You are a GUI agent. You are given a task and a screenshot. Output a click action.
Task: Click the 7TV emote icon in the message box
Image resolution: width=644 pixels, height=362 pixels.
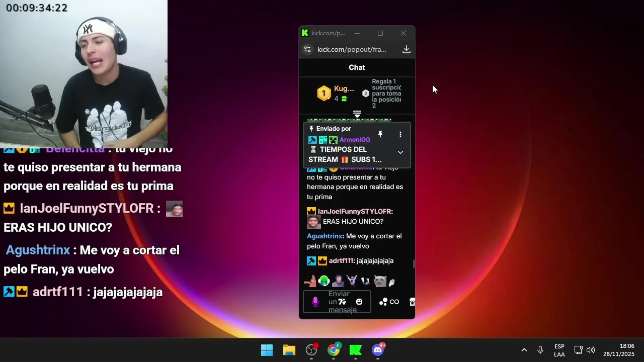pyautogui.click(x=342, y=302)
